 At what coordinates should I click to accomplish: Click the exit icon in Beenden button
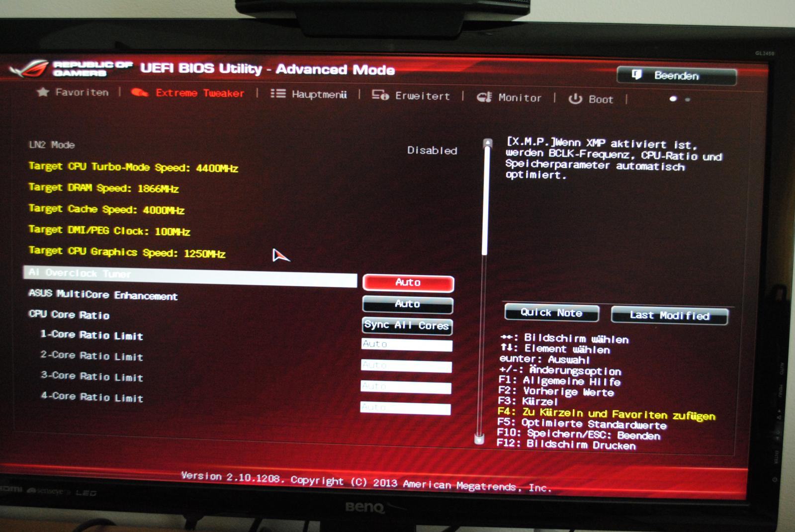(636, 75)
